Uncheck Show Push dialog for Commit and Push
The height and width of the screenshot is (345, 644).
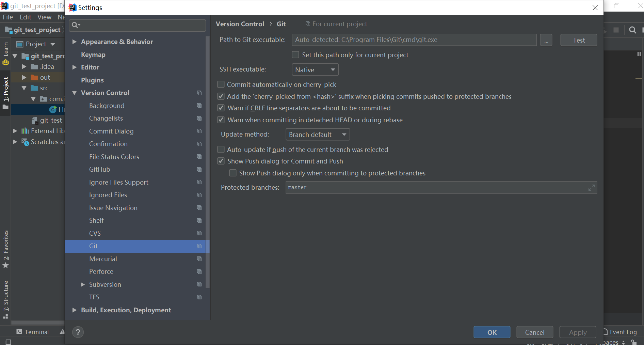point(221,161)
